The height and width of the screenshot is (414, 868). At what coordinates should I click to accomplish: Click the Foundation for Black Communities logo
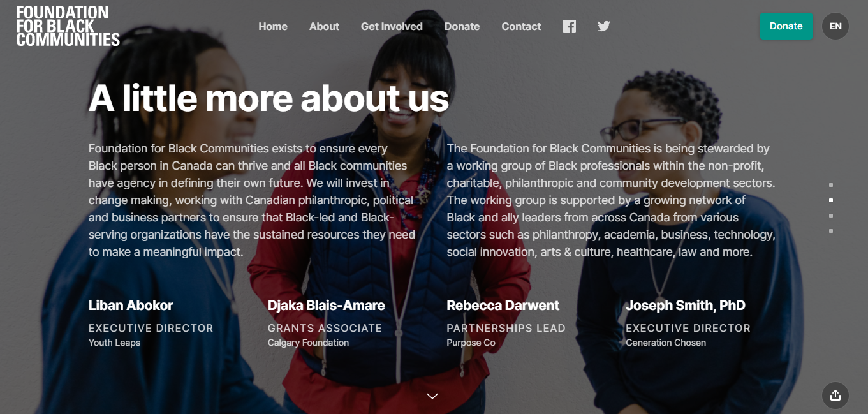click(x=68, y=26)
